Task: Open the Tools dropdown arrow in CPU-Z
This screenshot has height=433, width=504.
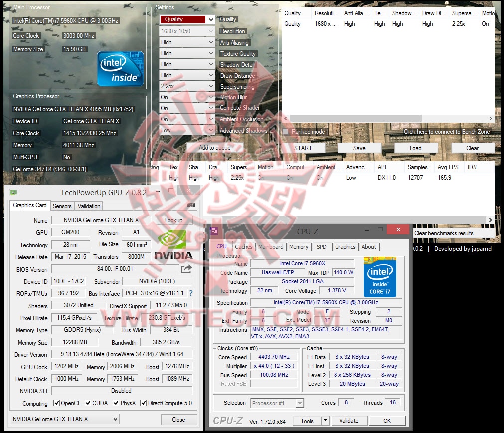Action: pos(326,420)
